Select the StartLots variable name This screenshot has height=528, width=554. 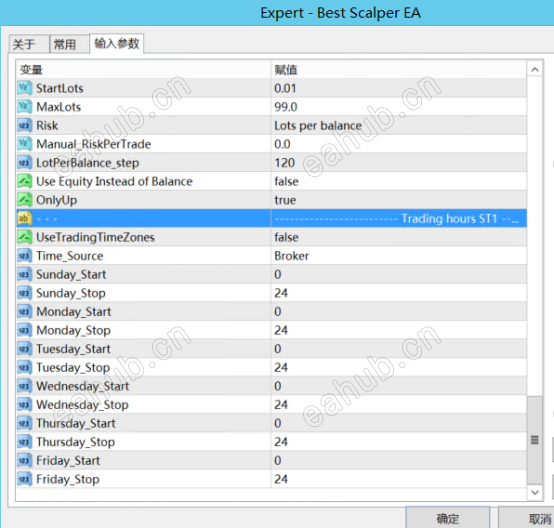coord(60,88)
